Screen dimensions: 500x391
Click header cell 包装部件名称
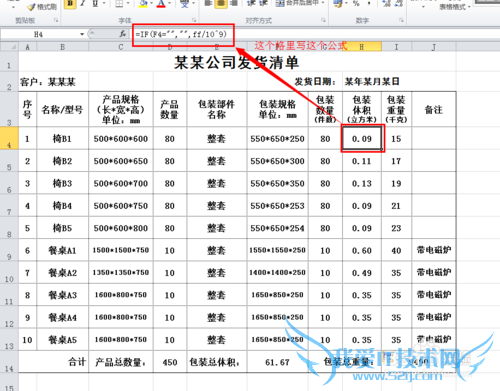[217, 109]
